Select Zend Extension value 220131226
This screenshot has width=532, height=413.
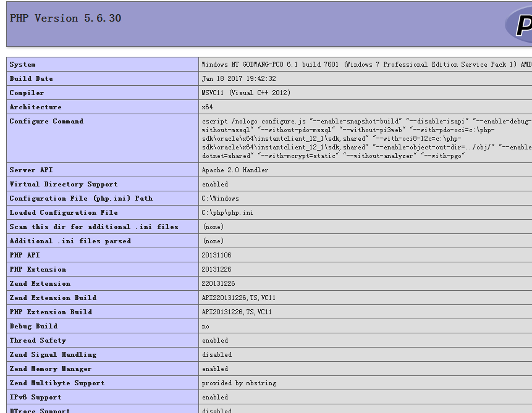tap(219, 284)
